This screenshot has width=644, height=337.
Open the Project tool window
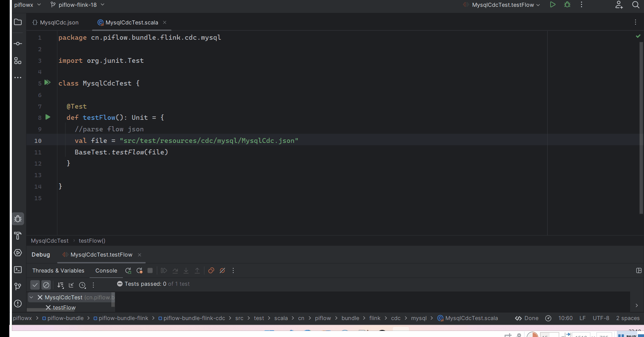coord(18,22)
